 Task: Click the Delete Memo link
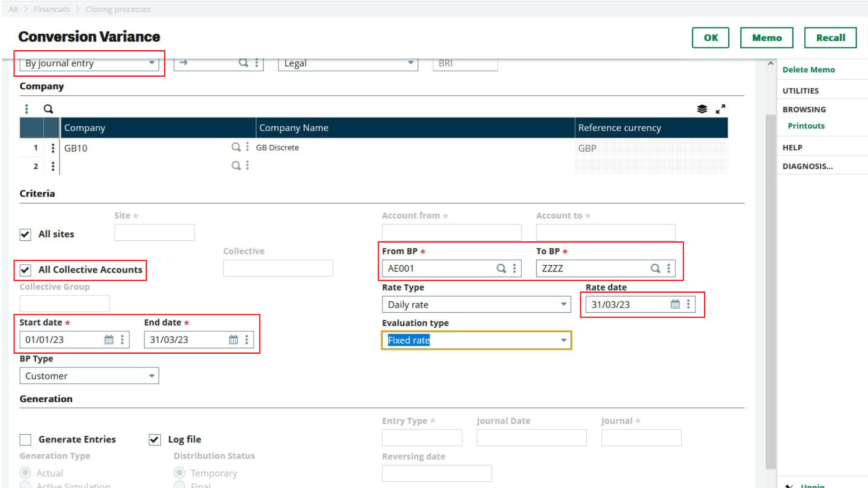click(808, 70)
